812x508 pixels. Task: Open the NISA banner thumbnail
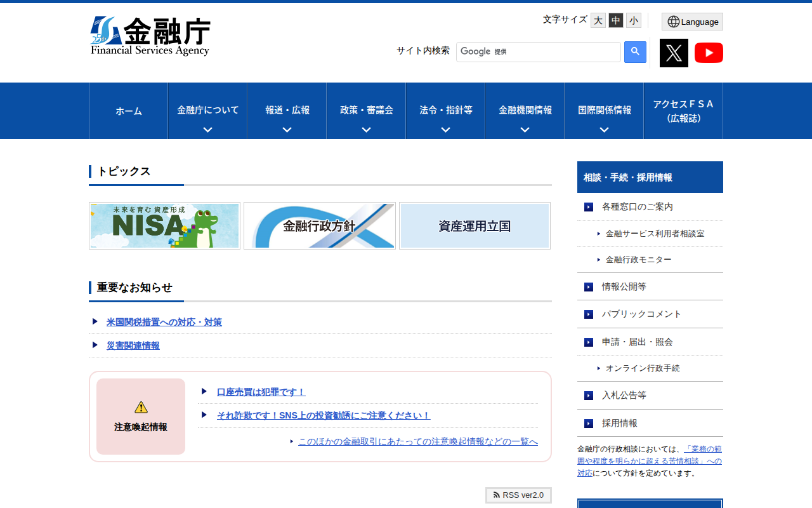(165, 226)
